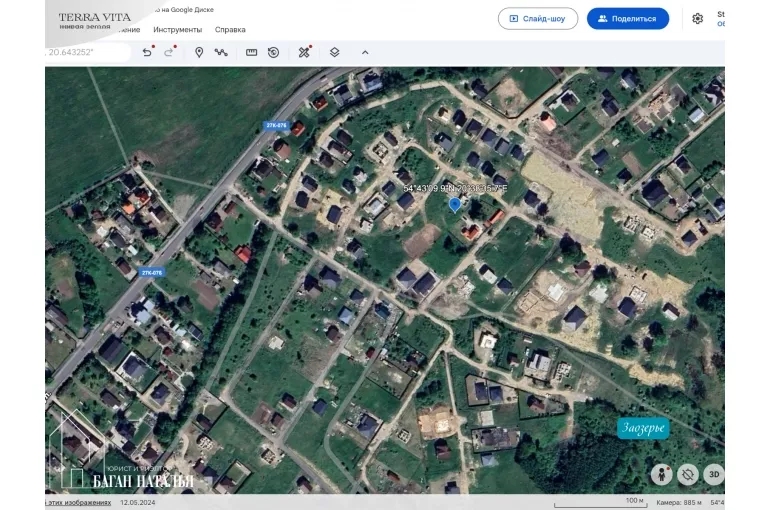Click the Слайд-шоу button
This screenshot has width=770, height=510.
click(x=537, y=18)
